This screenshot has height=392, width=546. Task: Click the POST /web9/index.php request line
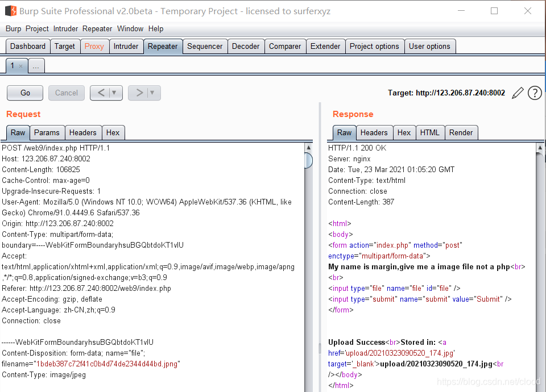(56, 148)
